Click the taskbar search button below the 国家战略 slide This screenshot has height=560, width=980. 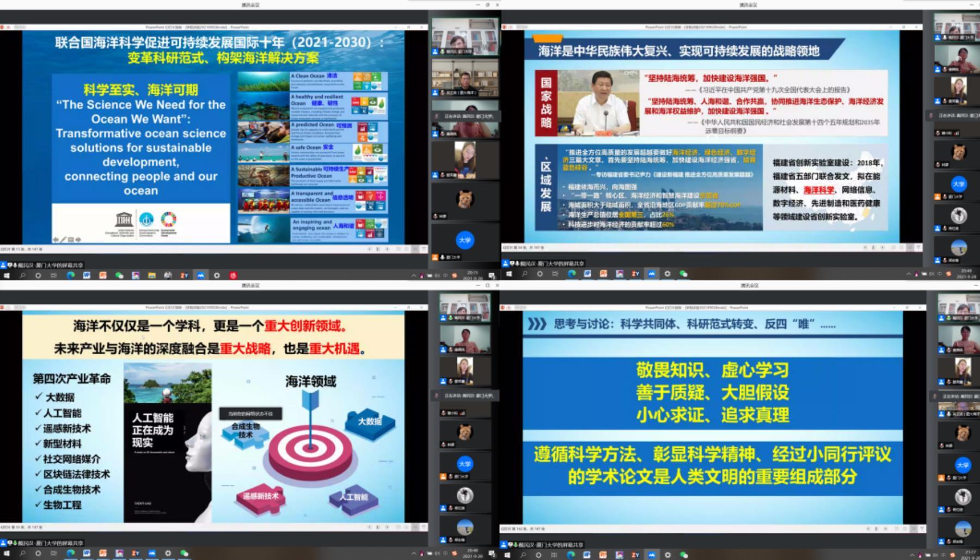[524, 274]
